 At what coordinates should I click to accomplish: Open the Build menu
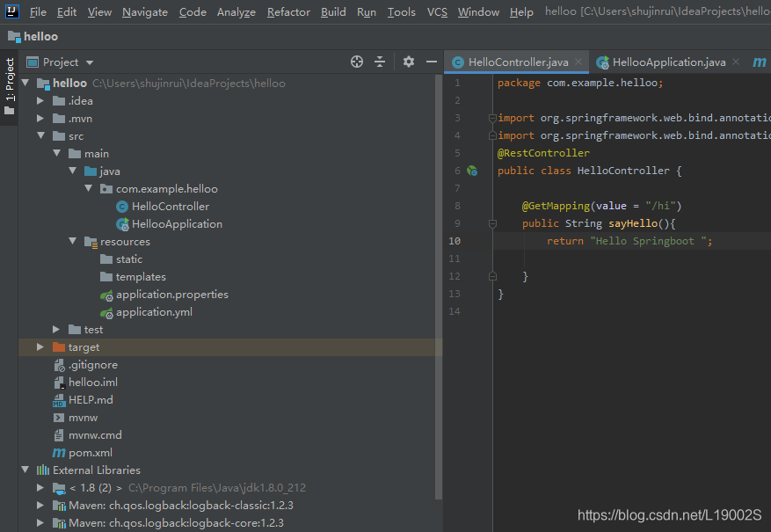(x=333, y=11)
